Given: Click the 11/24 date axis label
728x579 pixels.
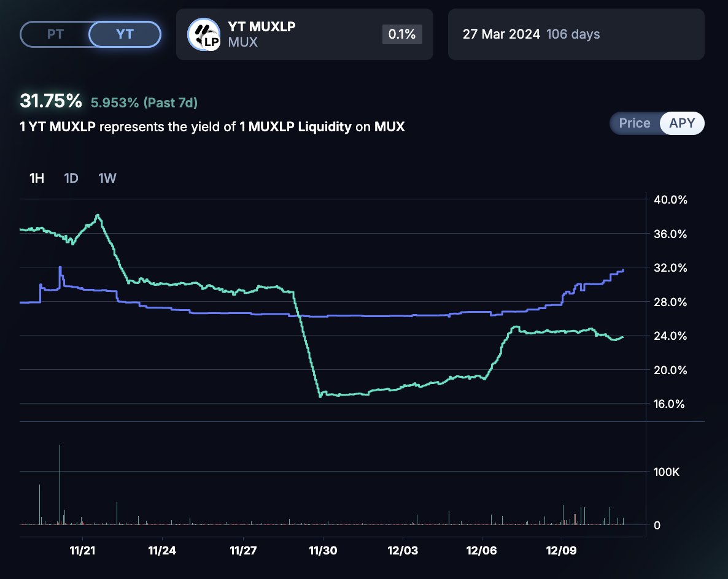Looking at the screenshot, I should 162,551.
